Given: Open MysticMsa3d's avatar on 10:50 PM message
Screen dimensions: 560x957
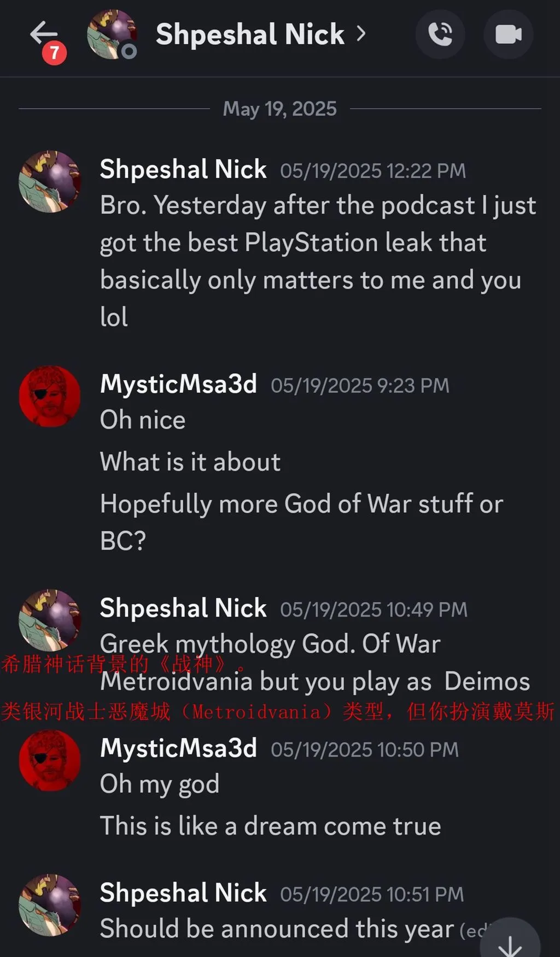Looking at the screenshot, I should pyautogui.click(x=50, y=761).
